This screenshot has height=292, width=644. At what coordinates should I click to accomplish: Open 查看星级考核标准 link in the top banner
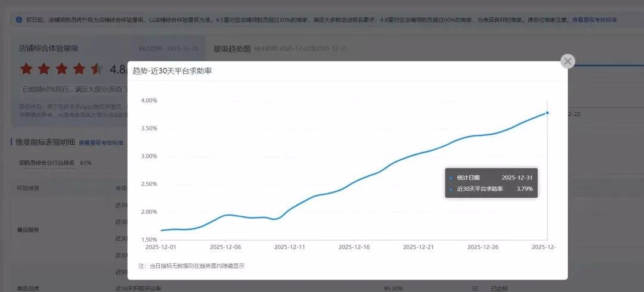coord(595,20)
